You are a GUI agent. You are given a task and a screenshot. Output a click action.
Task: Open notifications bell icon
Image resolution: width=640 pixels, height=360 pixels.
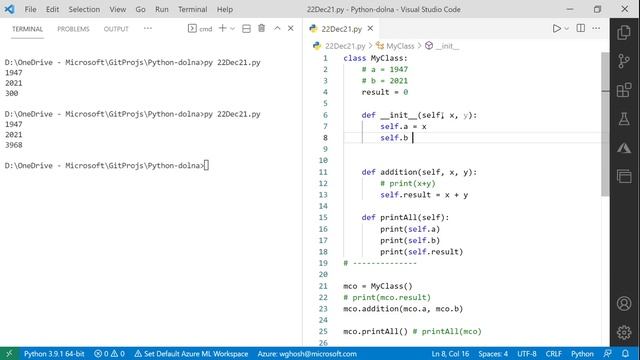(x=625, y=354)
